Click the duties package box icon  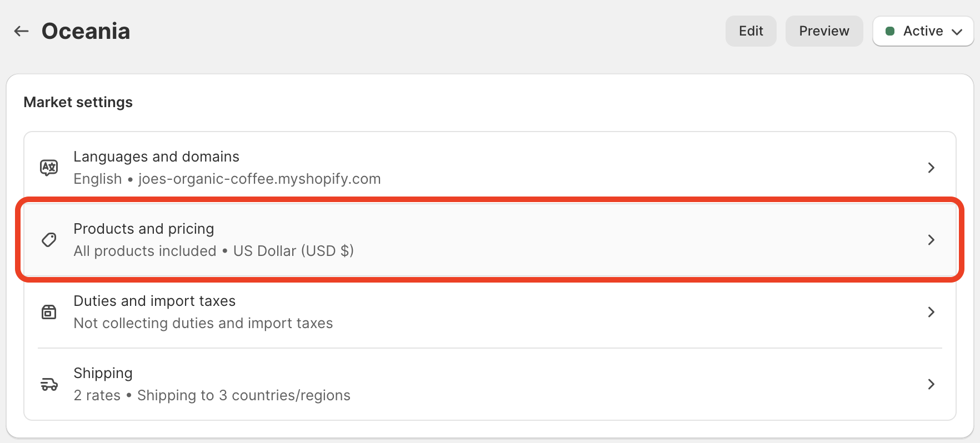pos(49,312)
